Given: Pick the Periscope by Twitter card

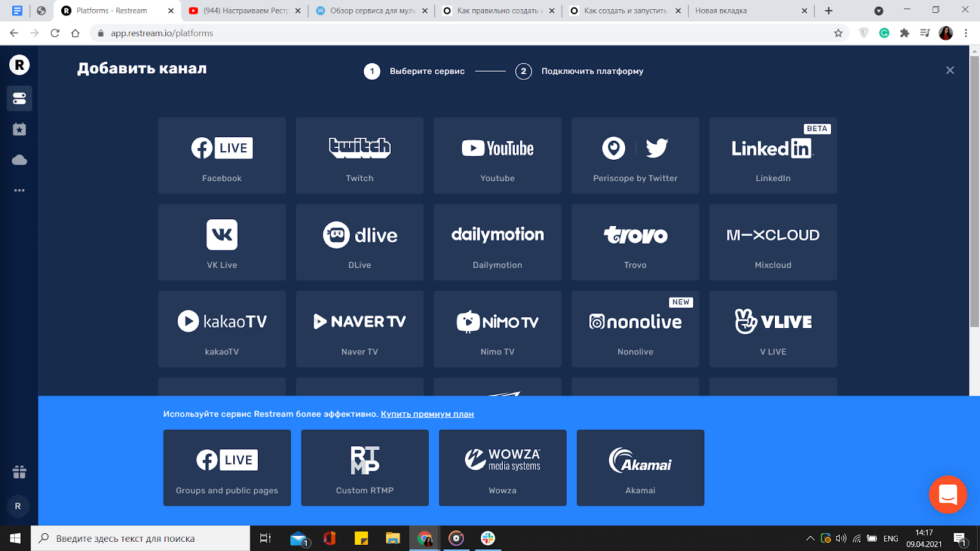Looking at the screenshot, I should pyautogui.click(x=635, y=156).
